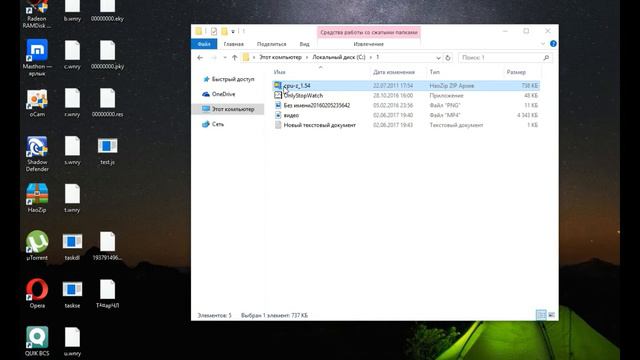
Task: Select the s.wnry file on desktop
Action: tap(72, 151)
